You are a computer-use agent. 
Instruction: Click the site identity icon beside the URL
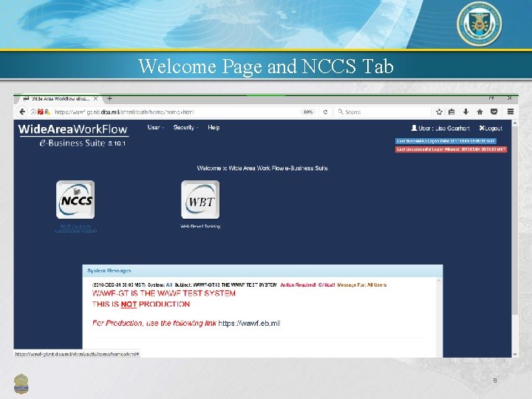point(33,112)
